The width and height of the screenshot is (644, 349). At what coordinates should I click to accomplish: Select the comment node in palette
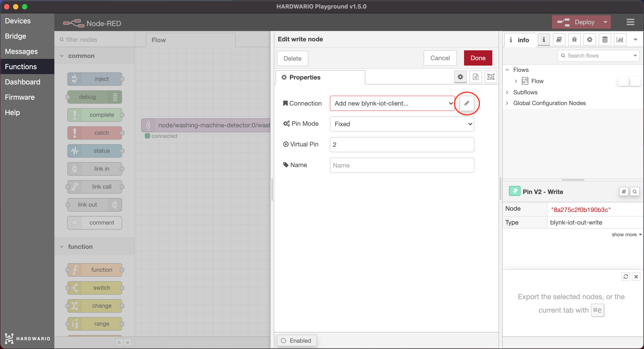coord(95,223)
